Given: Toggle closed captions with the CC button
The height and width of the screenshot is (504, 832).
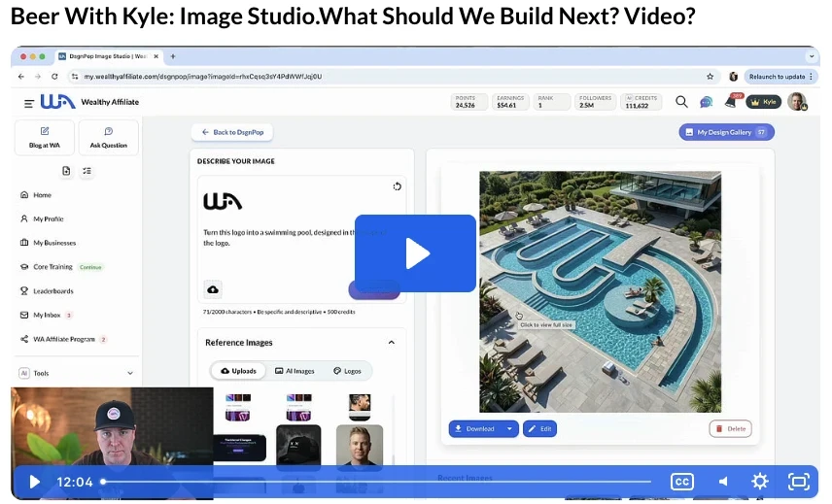Looking at the screenshot, I should (x=682, y=482).
